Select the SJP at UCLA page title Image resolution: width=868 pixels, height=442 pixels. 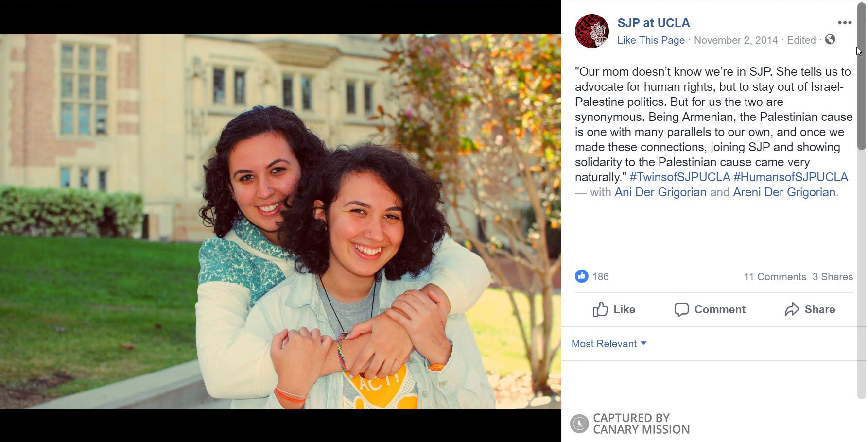(653, 22)
